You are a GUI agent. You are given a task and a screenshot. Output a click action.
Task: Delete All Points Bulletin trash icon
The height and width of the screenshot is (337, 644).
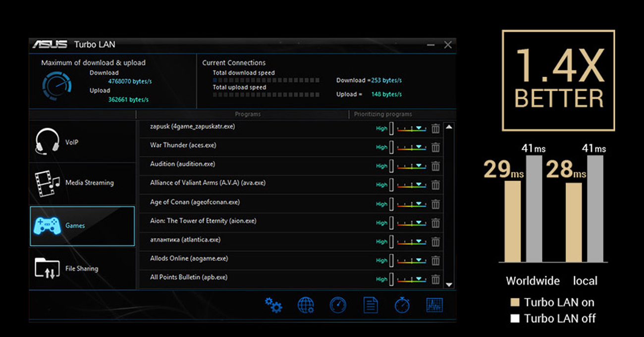(435, 279)
